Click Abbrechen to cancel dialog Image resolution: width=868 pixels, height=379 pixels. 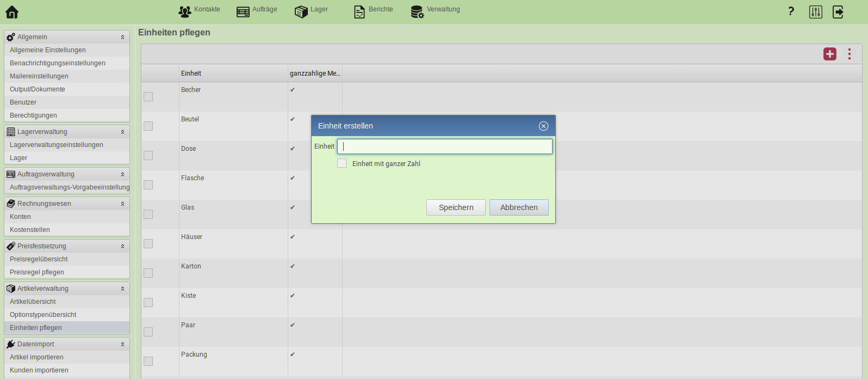(518, 207)
